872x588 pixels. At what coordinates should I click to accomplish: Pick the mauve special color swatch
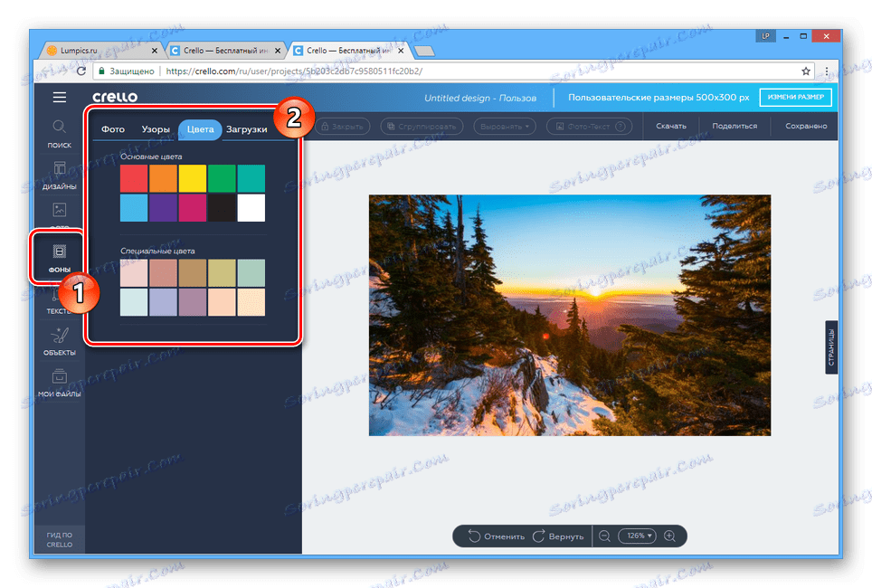(x=193, y=302)
